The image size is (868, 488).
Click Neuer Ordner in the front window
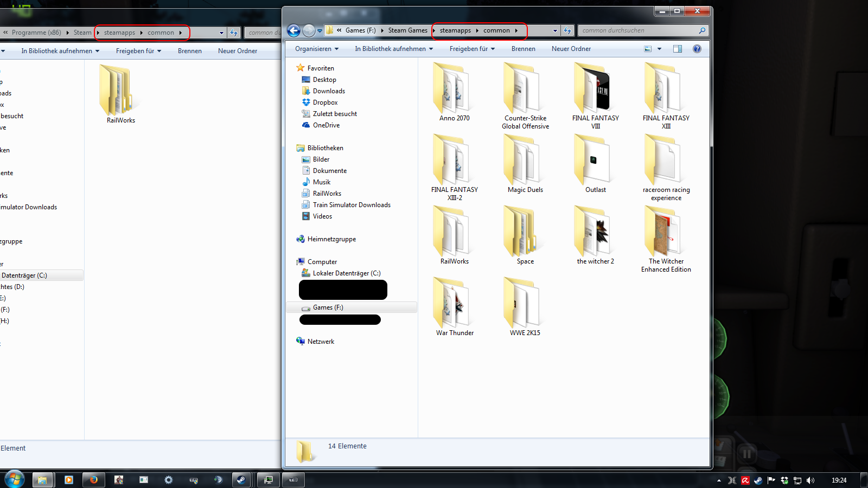(571, 49)
